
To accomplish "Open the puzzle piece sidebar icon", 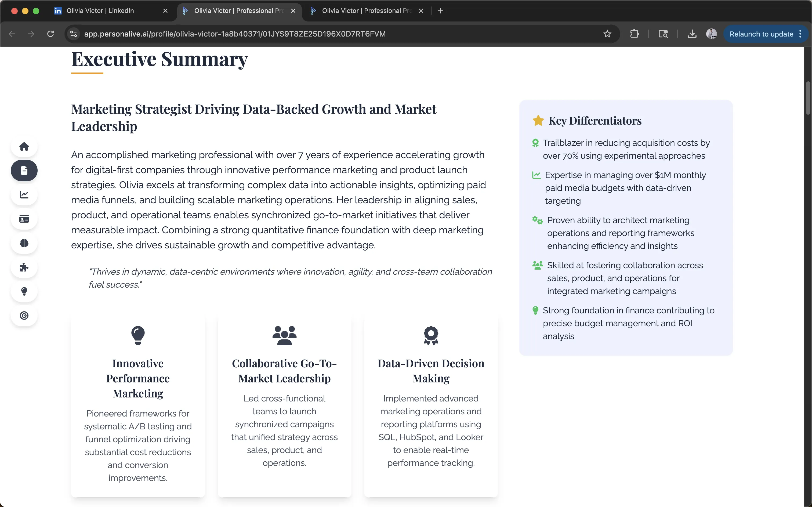I will point(24,267).
